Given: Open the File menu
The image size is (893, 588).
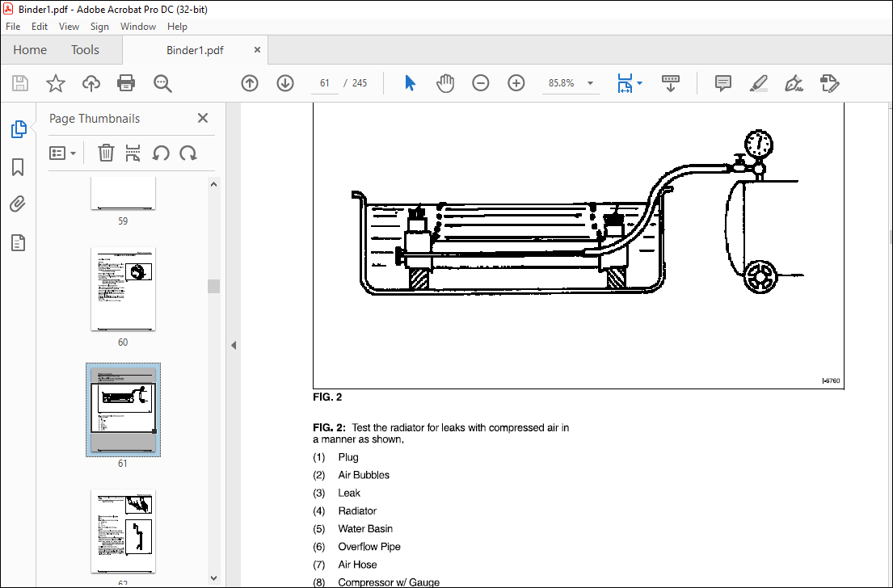Looking at the screenshot, I should pyautogui.click(x=13, y=26).
